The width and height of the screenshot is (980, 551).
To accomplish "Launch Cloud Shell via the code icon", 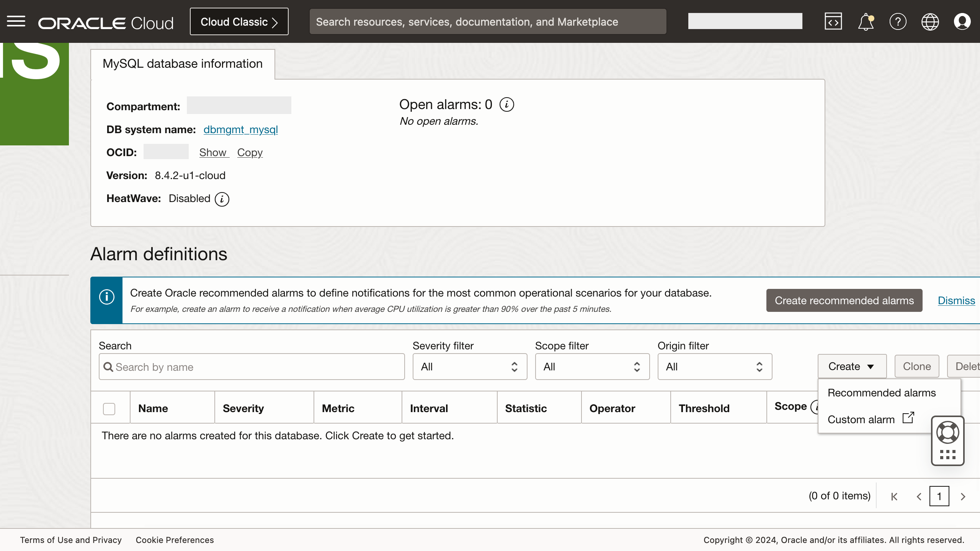I will (833, 21).
